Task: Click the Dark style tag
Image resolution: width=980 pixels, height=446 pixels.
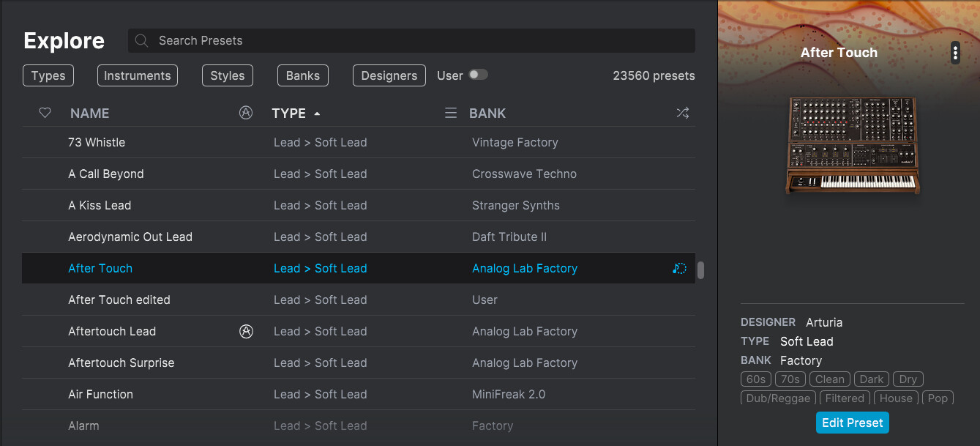Action: click(872, 379)
